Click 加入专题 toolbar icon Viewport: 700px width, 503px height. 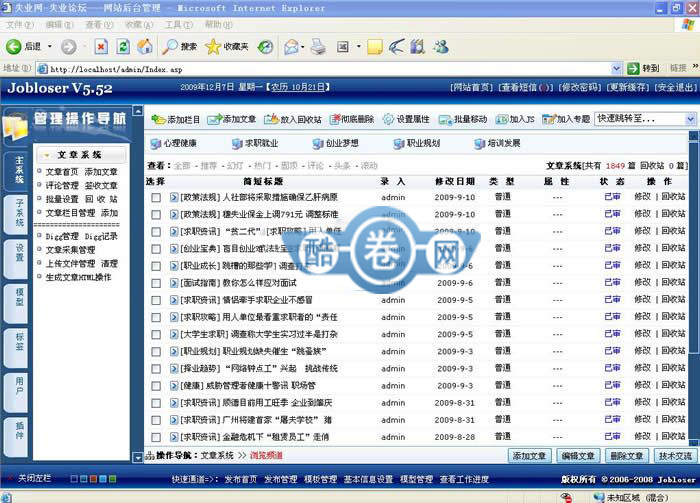(x=549, y=119)
